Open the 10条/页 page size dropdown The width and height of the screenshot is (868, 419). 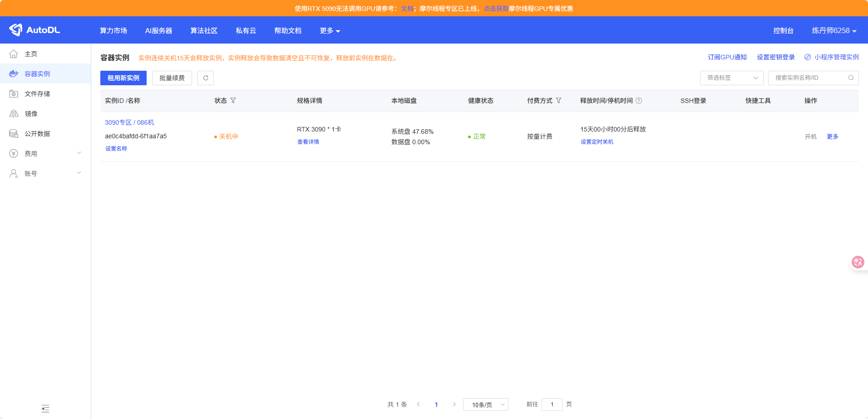[x=485, y=404]
